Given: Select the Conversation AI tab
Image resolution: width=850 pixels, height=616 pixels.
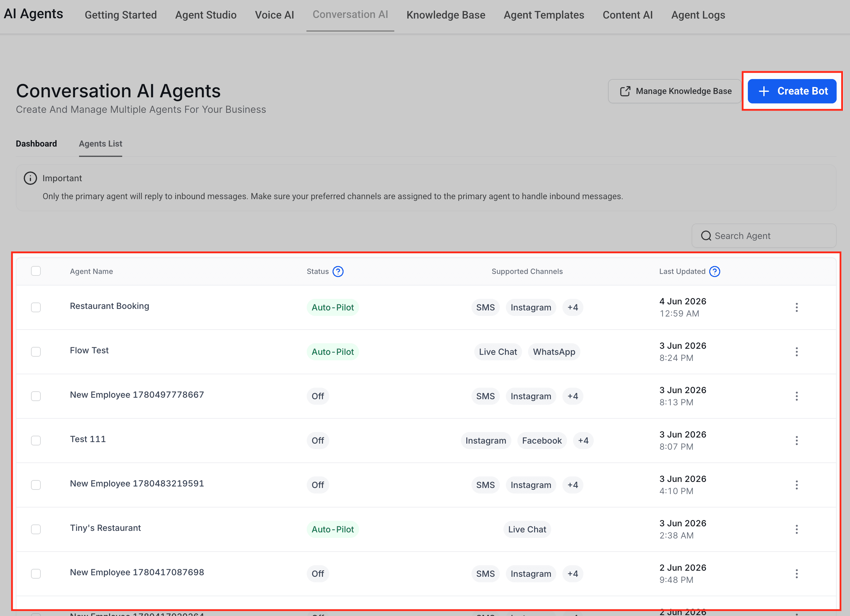Looking at the screenshot, I should pos(350,15).
